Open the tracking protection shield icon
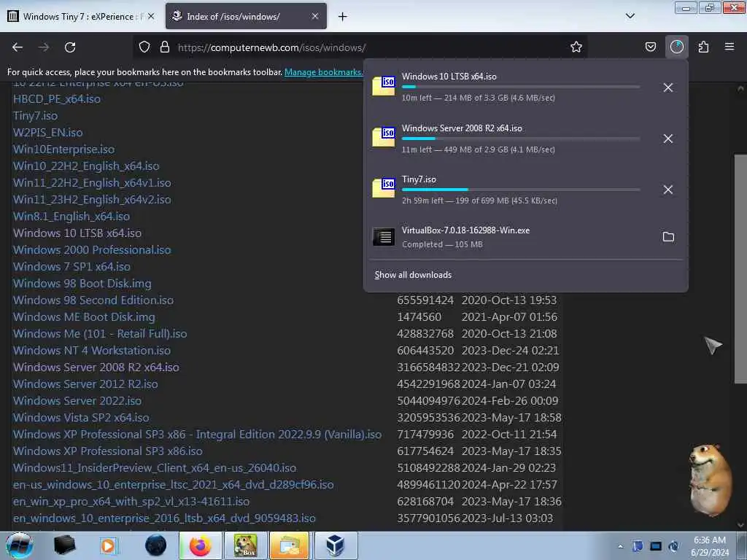Image resolution: width=747 pixels, height=560 pixels. (144, 47)
